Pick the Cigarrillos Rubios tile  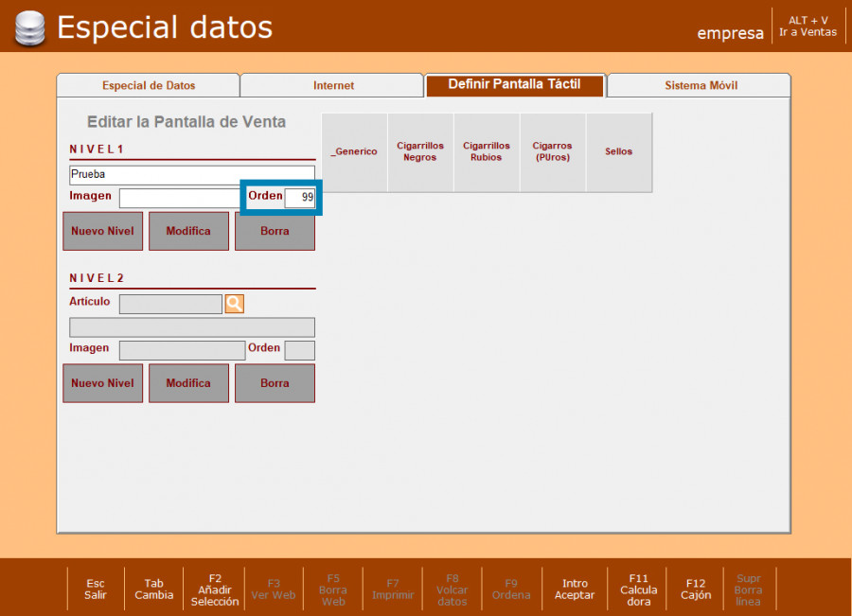tap(487, 152)
